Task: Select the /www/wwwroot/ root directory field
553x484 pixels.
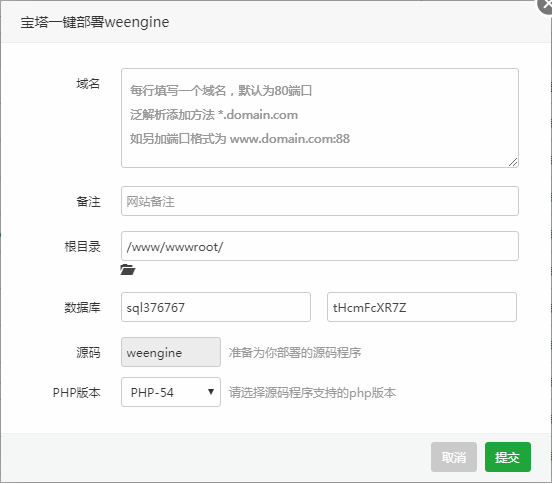Action: (x=320, y=246)
